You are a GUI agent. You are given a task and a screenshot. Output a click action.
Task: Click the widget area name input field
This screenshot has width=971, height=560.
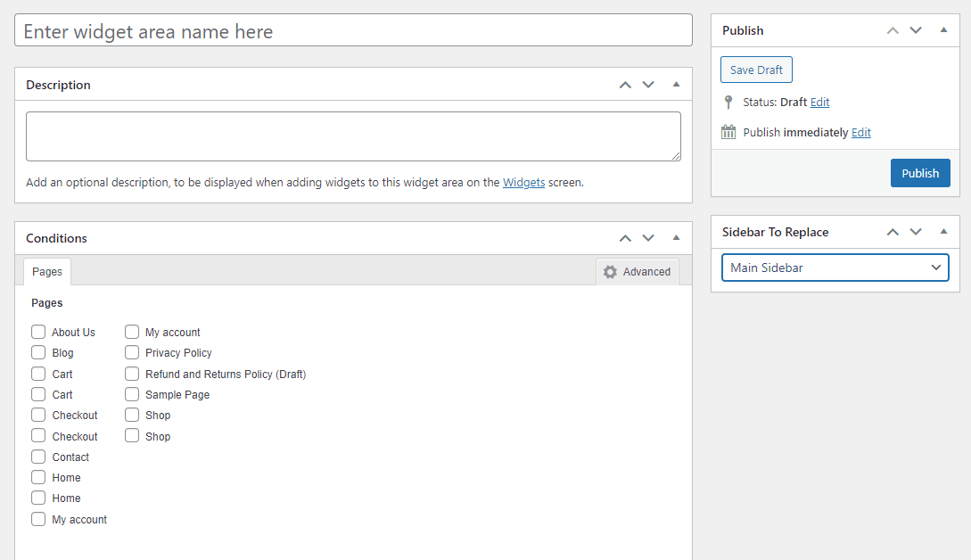point(353,29)
